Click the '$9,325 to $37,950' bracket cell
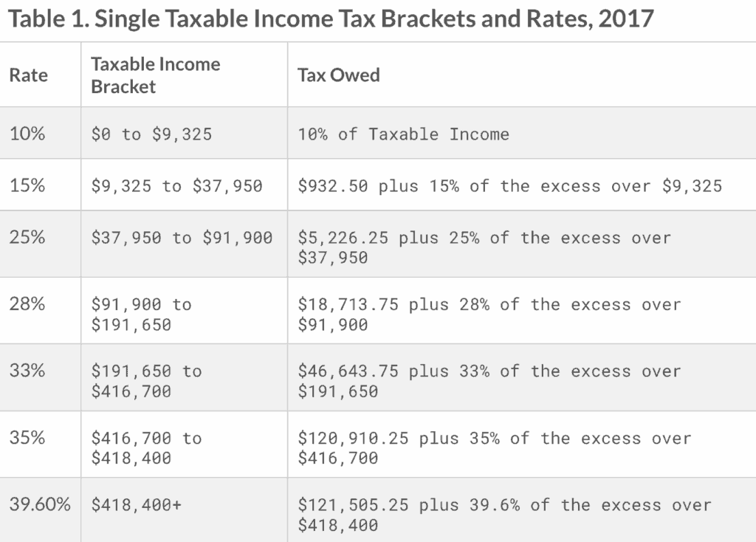The height and width of the screenshot is (542, 756). click(176, 186)
